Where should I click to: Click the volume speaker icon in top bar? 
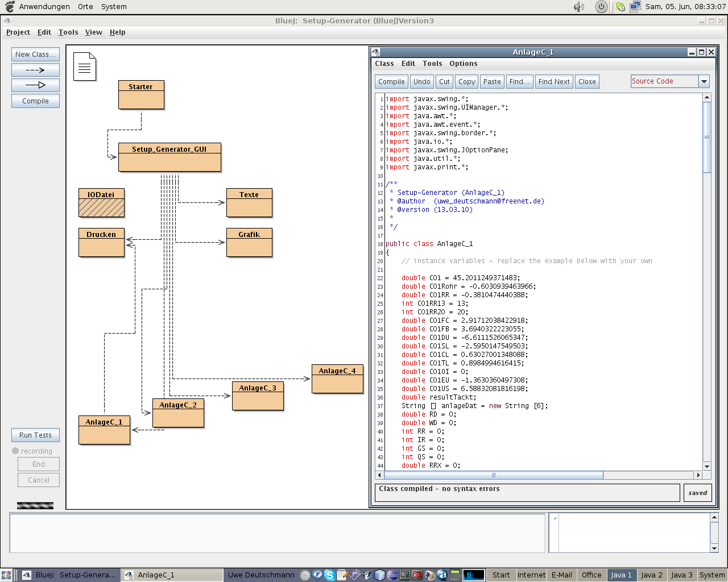click(x=579, y=7)
